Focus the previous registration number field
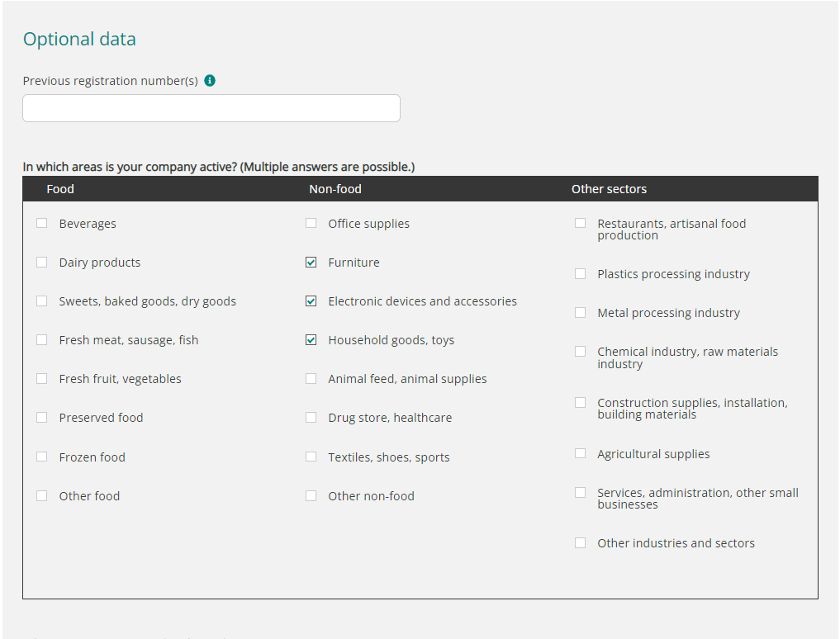This screenshot has height=639, width=840. (x=211, y=108)
